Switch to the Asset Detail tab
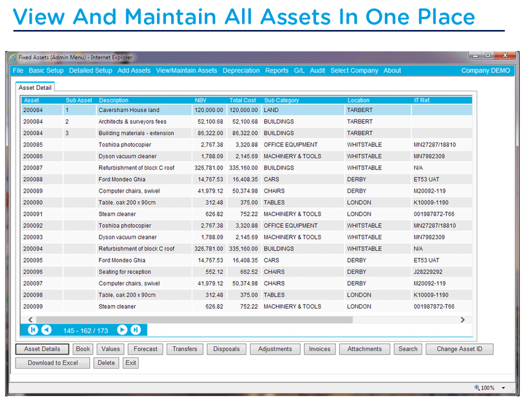This screenshot has width=525, height=420. [35, 87]
